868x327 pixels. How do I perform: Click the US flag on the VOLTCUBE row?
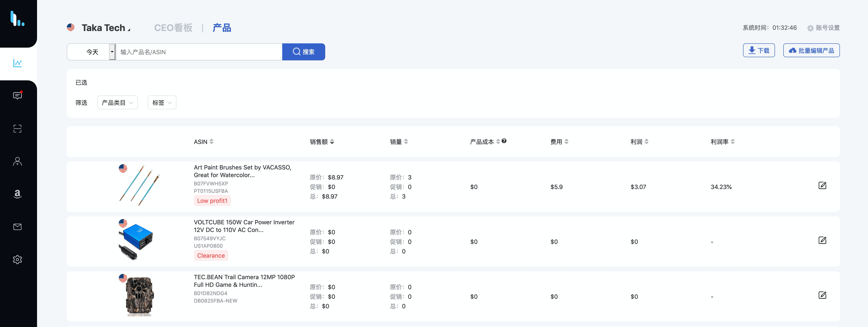tap(123, 223)
